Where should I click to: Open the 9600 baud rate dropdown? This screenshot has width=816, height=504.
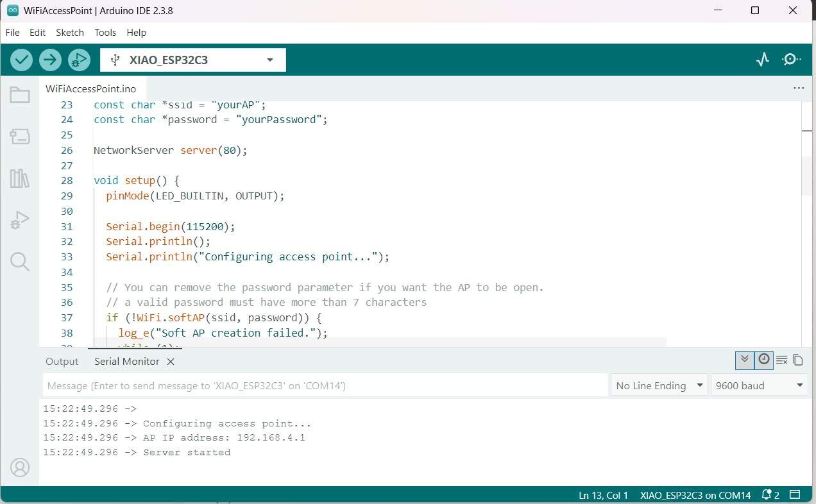coord(760,385)
